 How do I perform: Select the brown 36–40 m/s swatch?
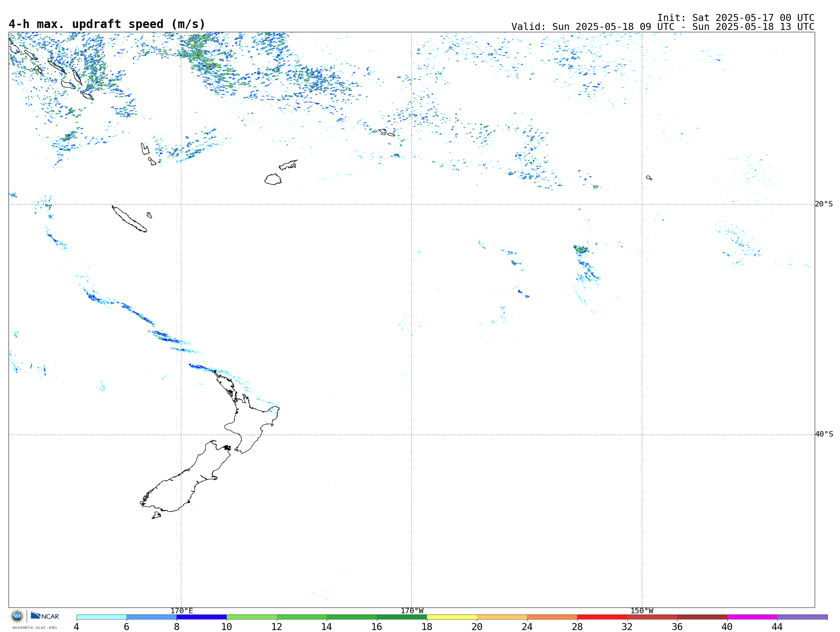[702, 617]
